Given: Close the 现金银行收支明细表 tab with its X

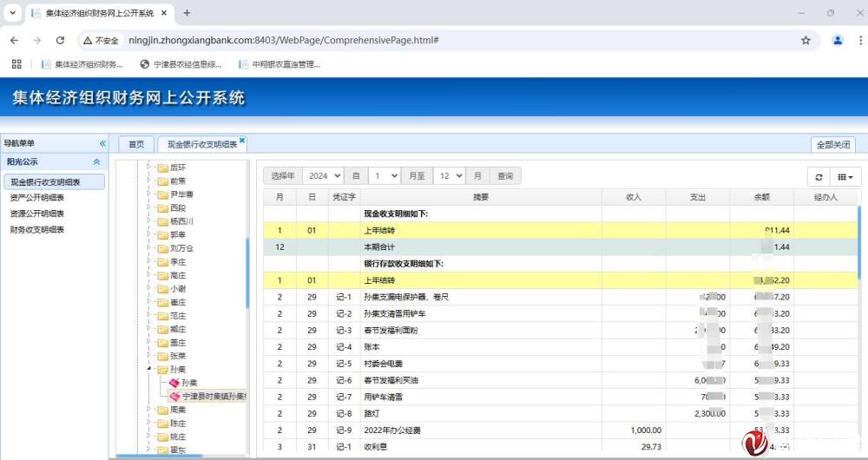Looking at the screenshot, I should (x=242, y=140).
